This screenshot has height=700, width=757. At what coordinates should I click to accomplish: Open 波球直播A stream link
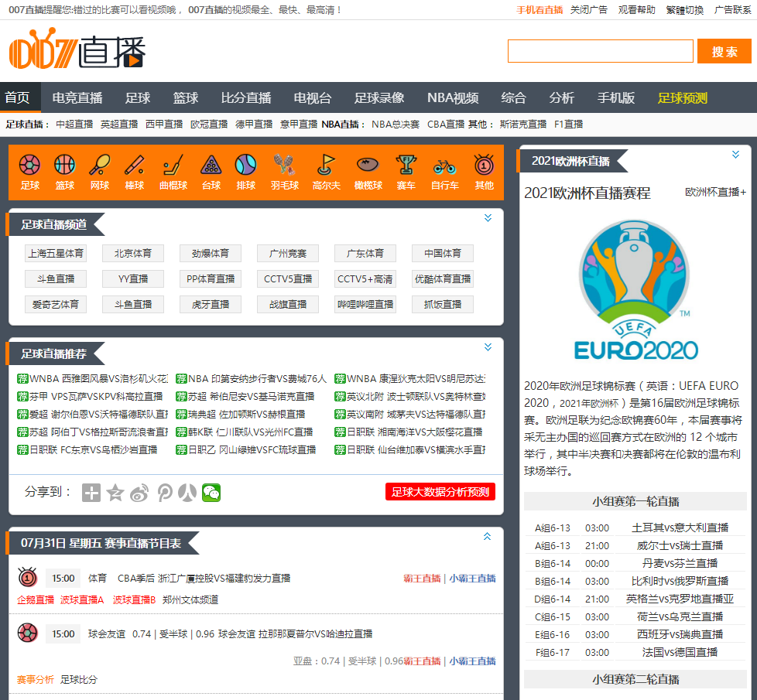82,599
